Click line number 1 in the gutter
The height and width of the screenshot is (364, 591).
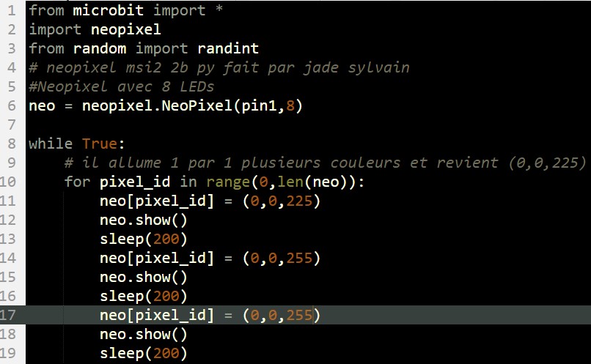12,10
